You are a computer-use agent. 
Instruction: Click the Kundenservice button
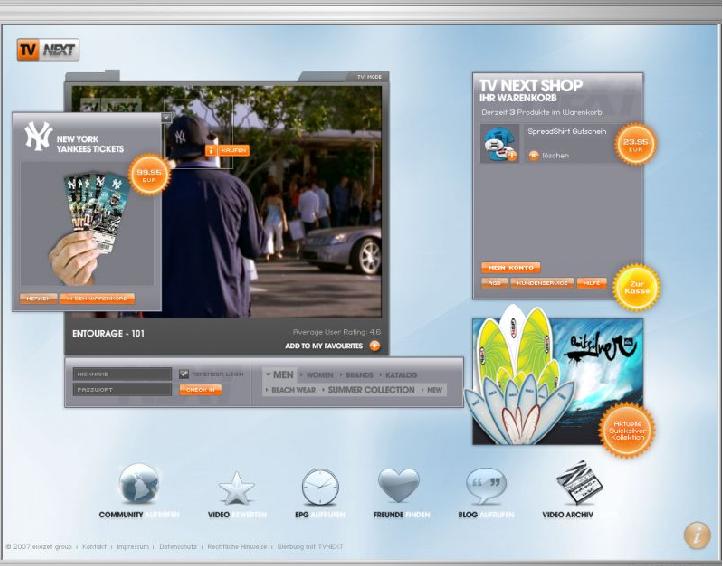click(542, 283)
